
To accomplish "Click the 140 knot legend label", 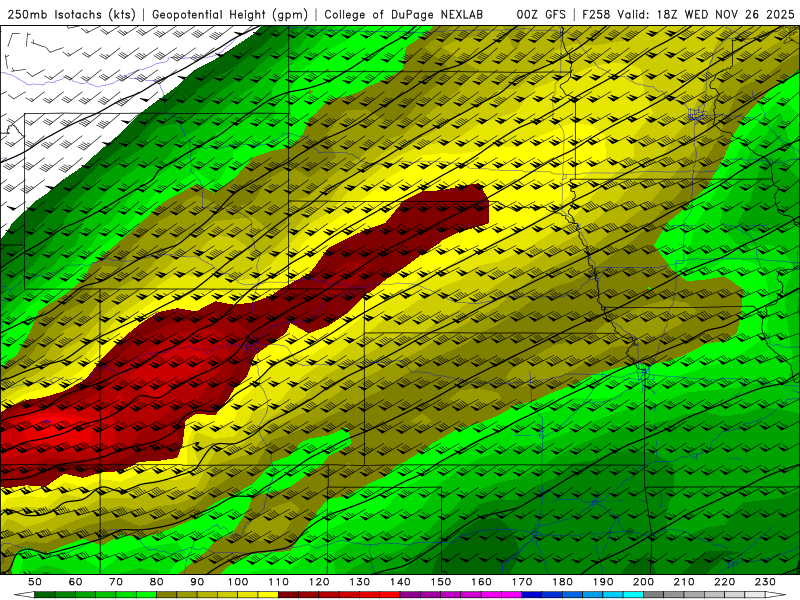I will click(400, 582).
